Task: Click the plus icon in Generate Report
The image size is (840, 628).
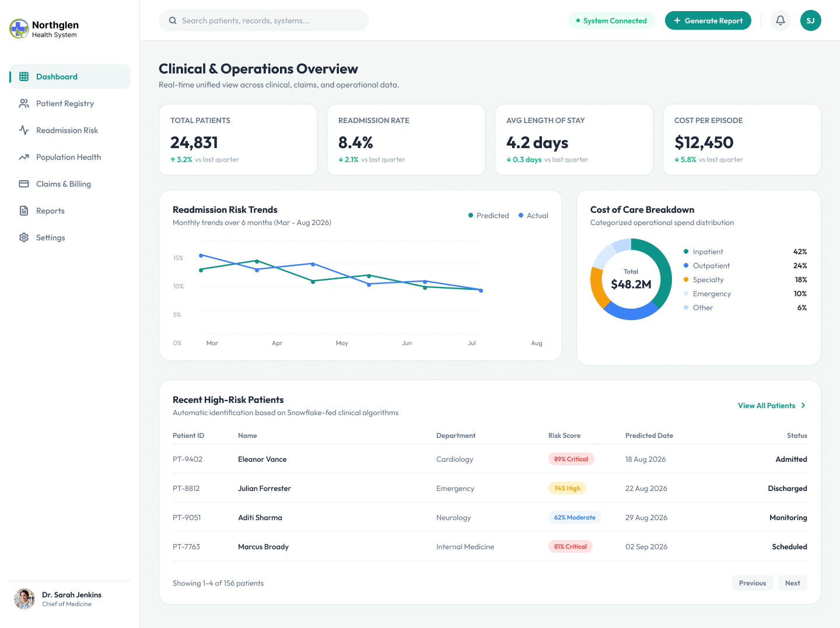Action: 677,20
